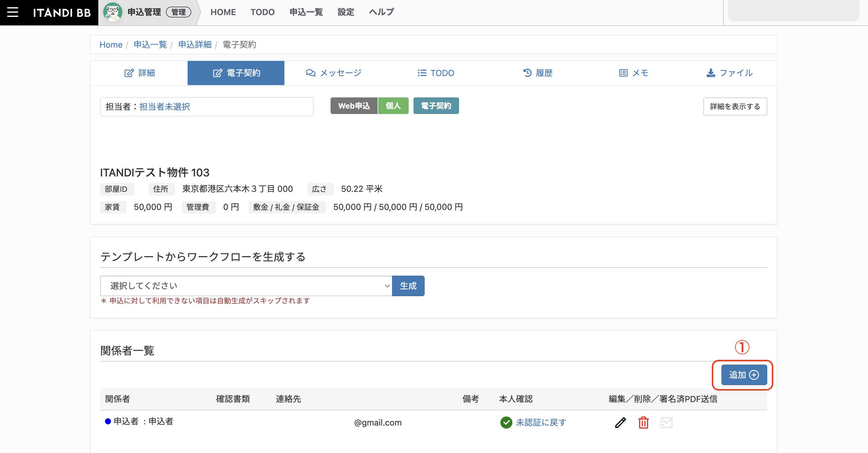Click the 申込者：申込者 row label
This screenshot has width=868, height=453.
point(143,421)
